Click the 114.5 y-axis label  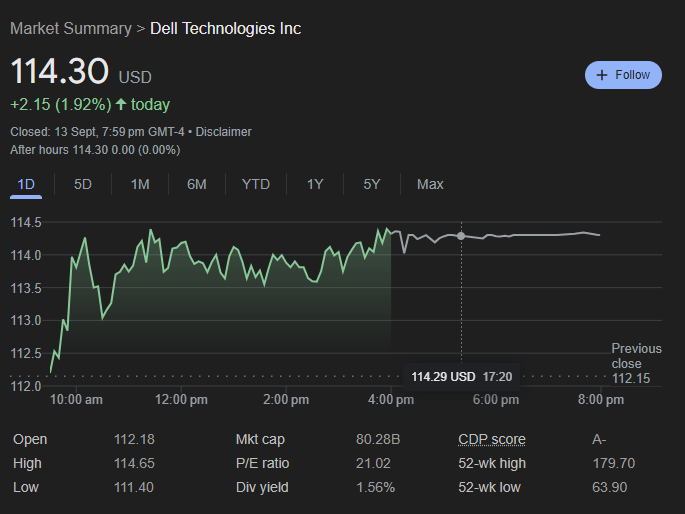point(26,222)
